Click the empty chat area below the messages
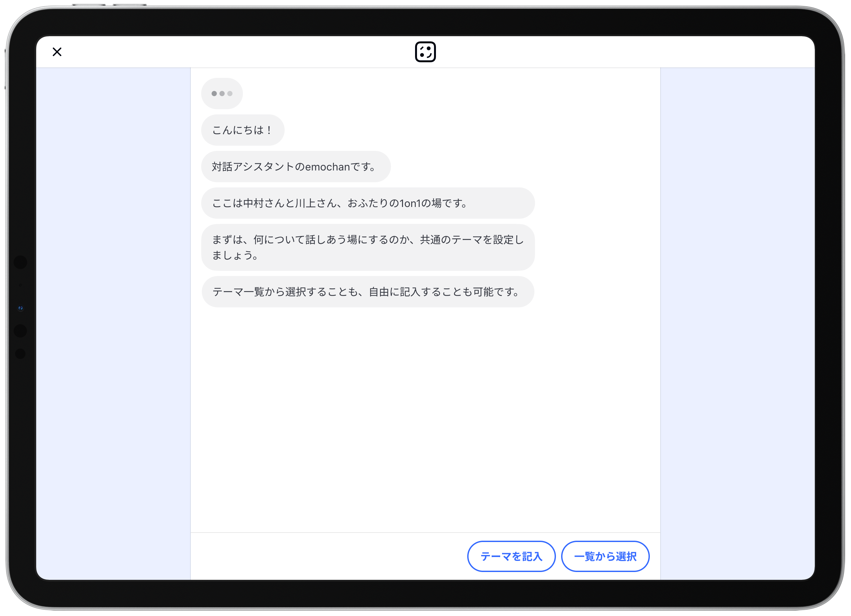This screenshot has width=851, height=616. tap(425, 420)
